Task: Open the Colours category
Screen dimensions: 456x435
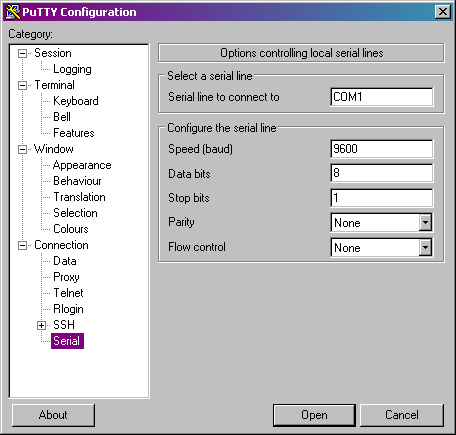Action: tap(71, 229)
